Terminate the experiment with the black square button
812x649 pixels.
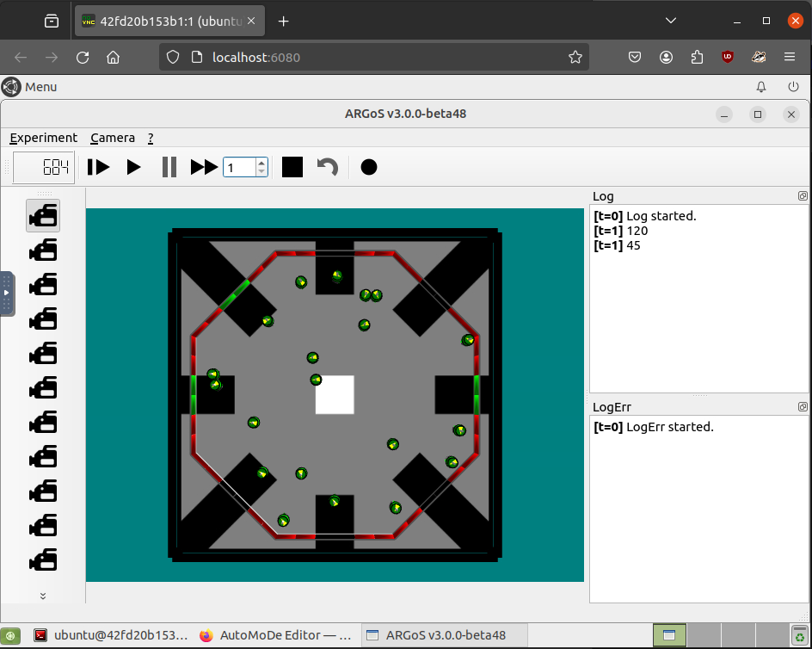click(x=292, y=168)
